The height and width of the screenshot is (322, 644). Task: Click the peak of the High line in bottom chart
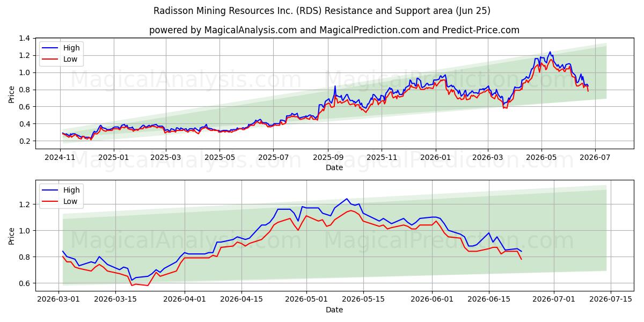(347, 199)
